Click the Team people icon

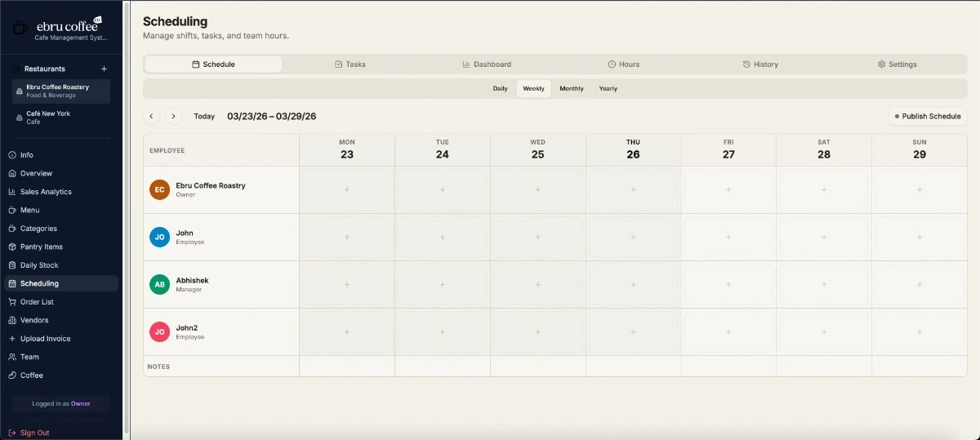[12, 357]
